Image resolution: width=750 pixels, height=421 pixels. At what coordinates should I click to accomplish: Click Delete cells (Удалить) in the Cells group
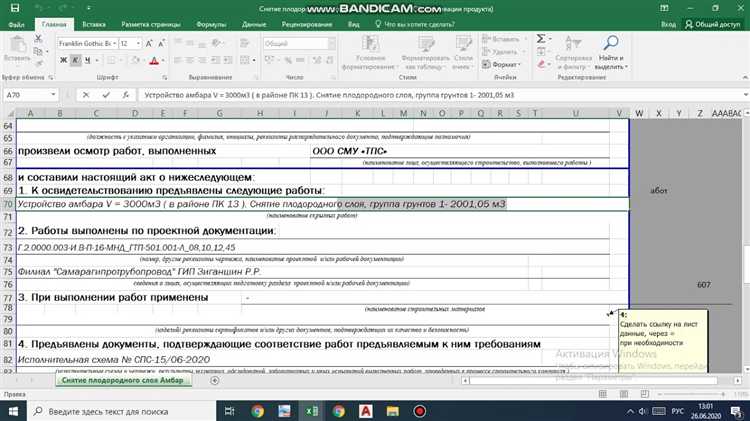(502, 52)
